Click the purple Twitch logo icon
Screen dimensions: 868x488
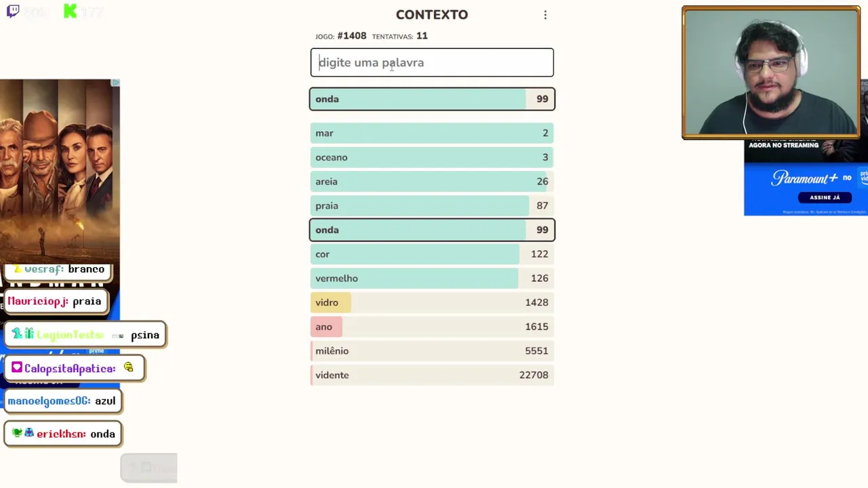(x=13, y=11)
